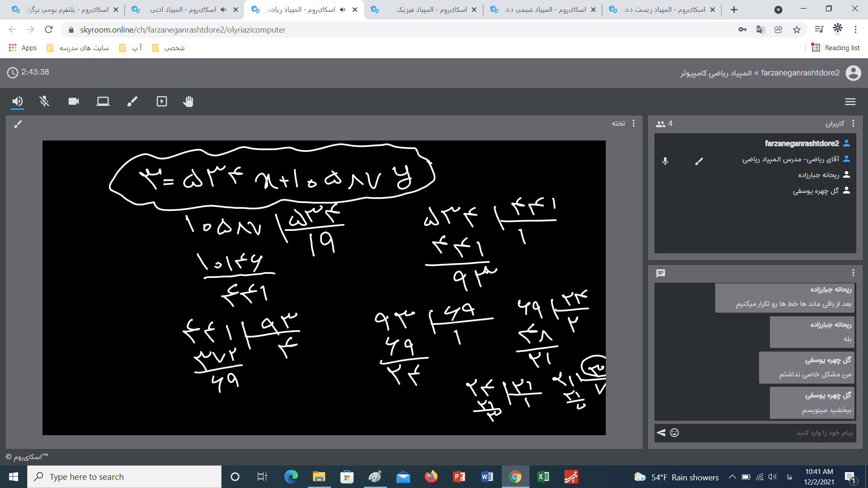868x488 pixels.
Task: Send the chat message with arrow icon
Action: [x=661, y=432]
